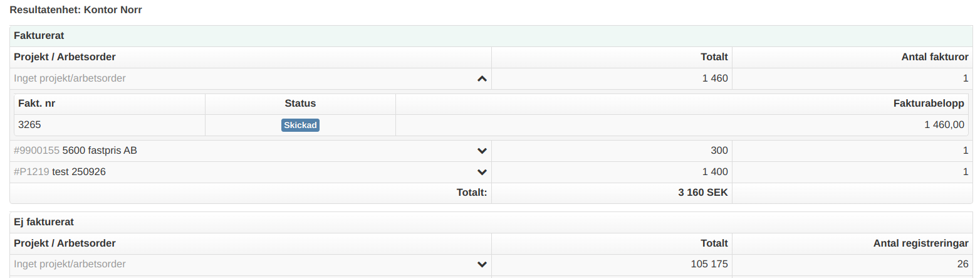Click the Fakturerat section header
The height and width of the screenshot is (278, 980).
(x=39, y=36)
